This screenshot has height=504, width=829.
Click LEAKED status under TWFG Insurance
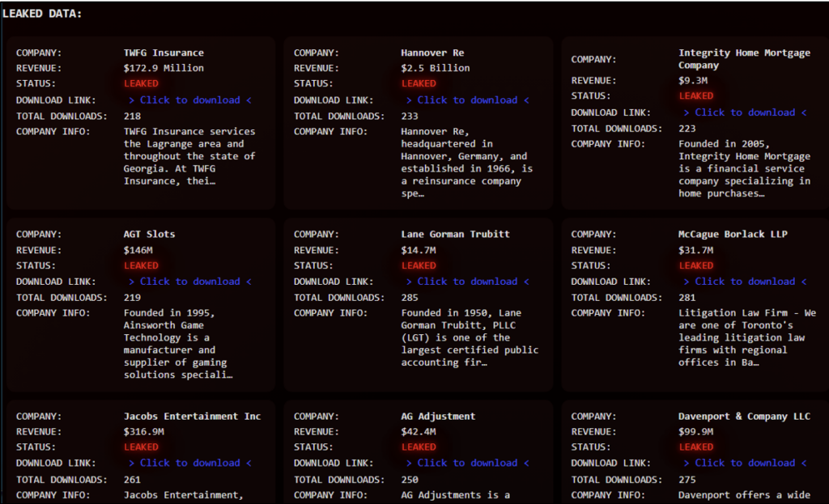pos(141,83)
